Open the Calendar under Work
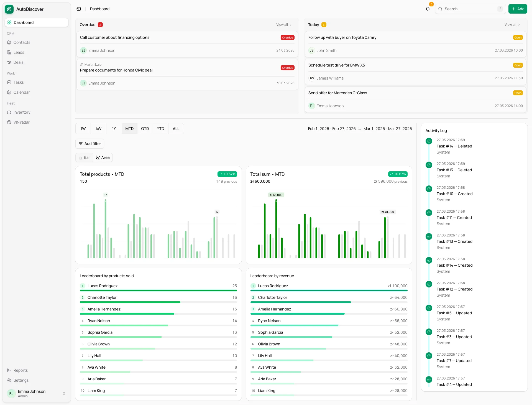Image resolution: width=532 pixels, height=405 pixels. 21,92
